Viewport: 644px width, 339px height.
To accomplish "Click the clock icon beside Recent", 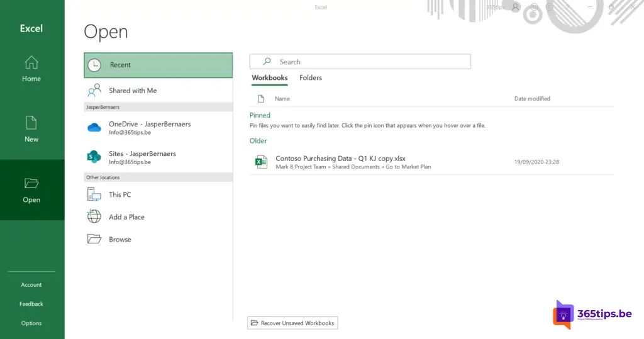I will (x=94, y=65).
